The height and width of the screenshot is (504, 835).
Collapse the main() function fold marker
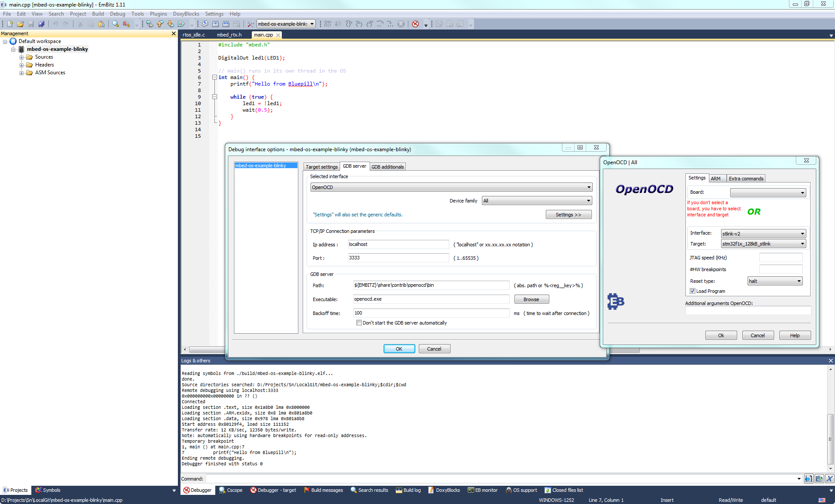(214, 77)
